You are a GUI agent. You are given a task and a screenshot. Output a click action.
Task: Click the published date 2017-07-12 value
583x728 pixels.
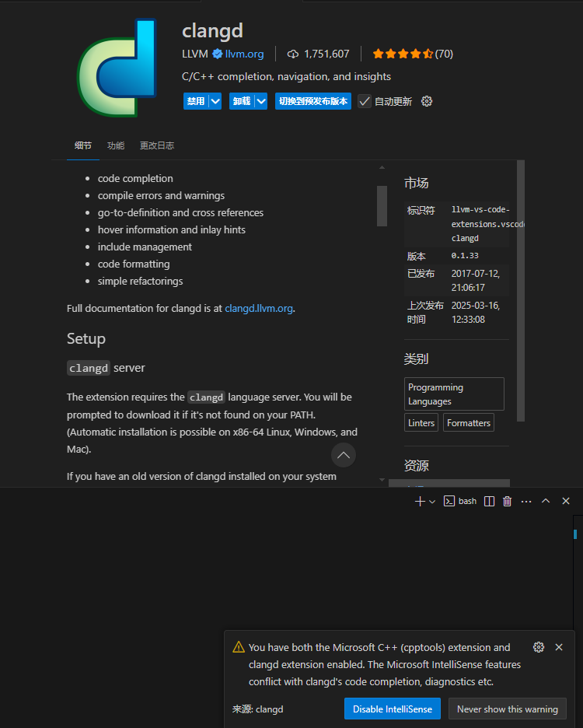pos(475,281)
